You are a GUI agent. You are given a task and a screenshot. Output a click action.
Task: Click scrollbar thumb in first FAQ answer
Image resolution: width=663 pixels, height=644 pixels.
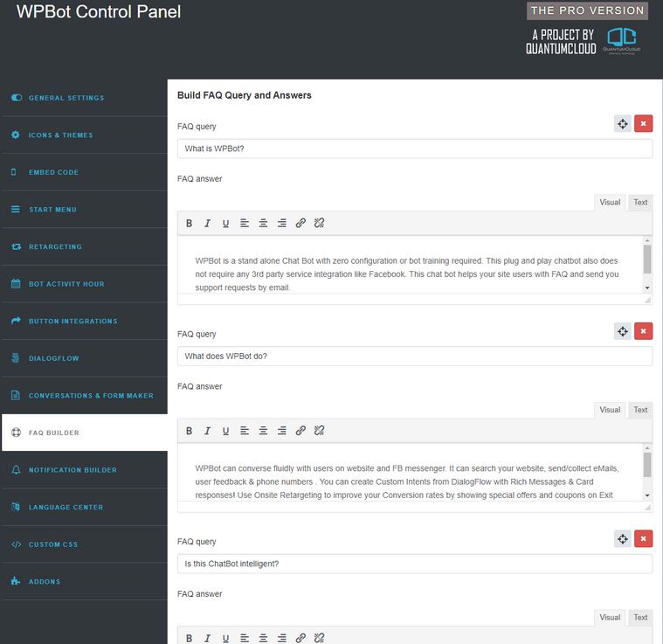(x=647, y=259)
